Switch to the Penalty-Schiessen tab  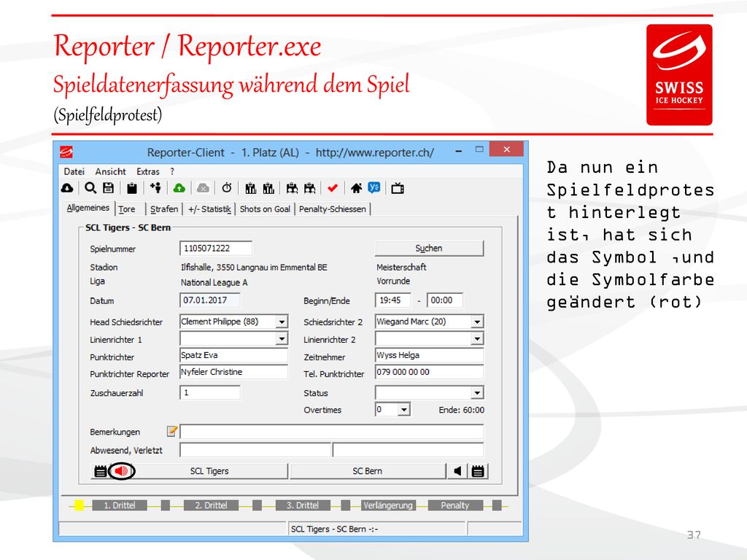[333, 209]
